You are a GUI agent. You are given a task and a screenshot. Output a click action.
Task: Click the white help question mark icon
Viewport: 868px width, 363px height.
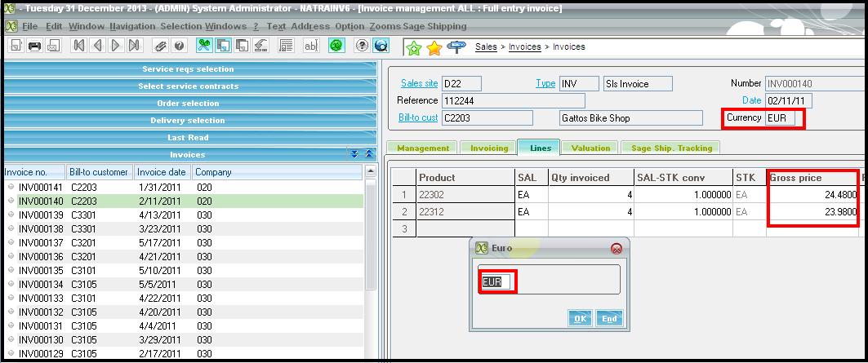pyautogui.click(x=362, y=46)
